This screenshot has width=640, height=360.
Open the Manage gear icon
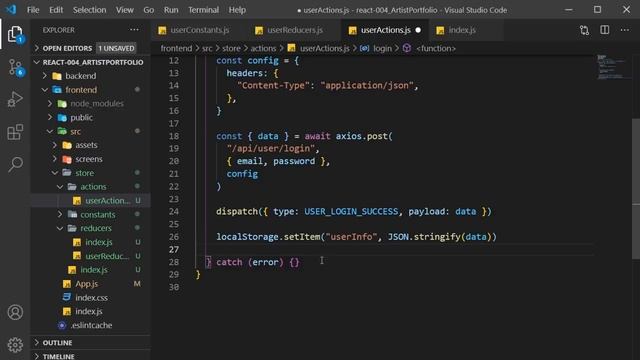15,345
